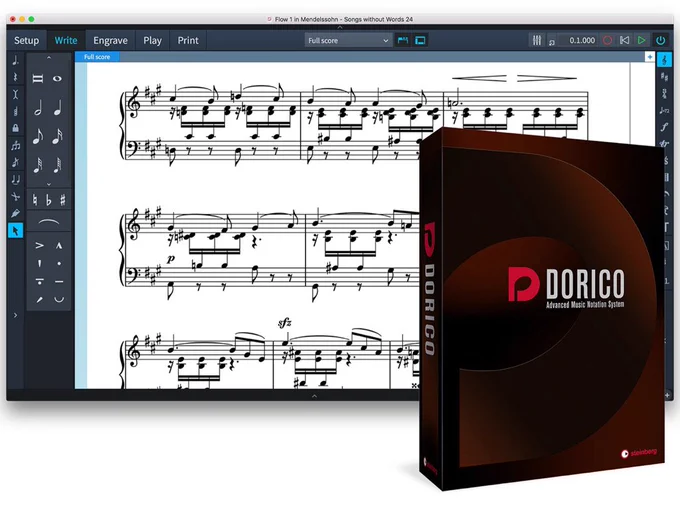Open the Tempo panel
The height and width of the screenshot is (509, 680).
(664, 110)
